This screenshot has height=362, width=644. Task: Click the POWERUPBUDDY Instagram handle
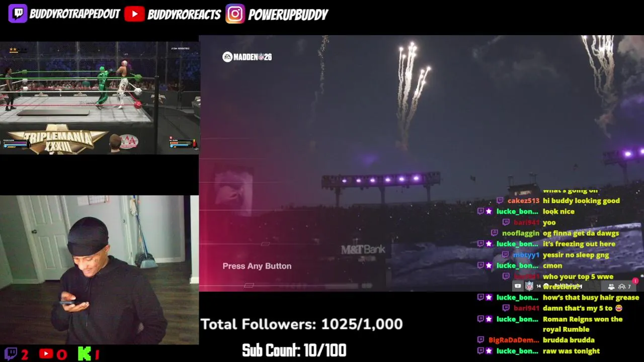coord(288,15)
